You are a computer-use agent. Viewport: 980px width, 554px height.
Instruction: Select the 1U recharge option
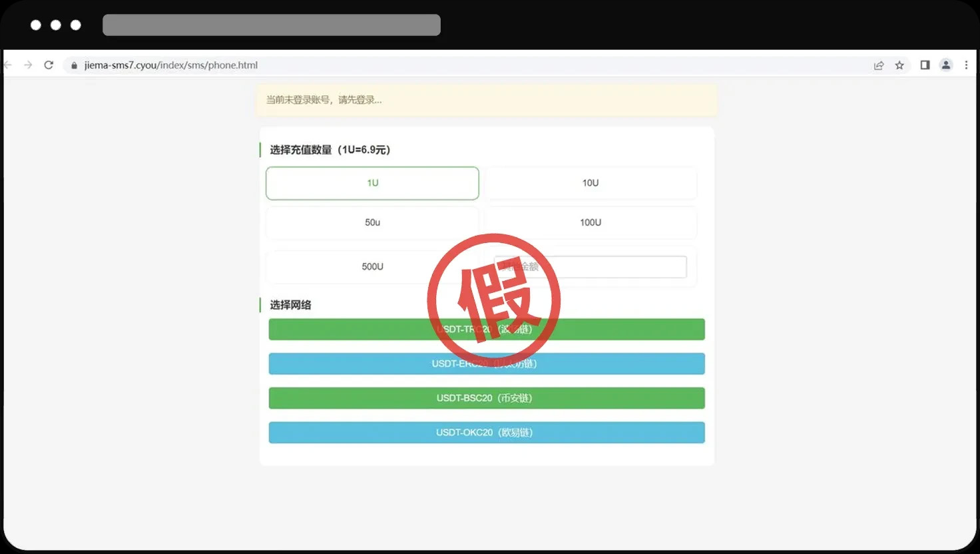point(372,182)
